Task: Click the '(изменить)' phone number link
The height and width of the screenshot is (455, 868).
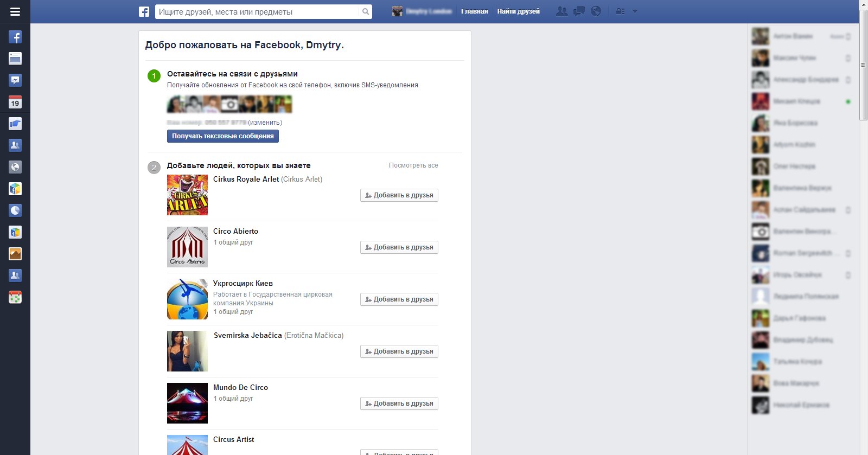Action: click(x=265, y=123)
